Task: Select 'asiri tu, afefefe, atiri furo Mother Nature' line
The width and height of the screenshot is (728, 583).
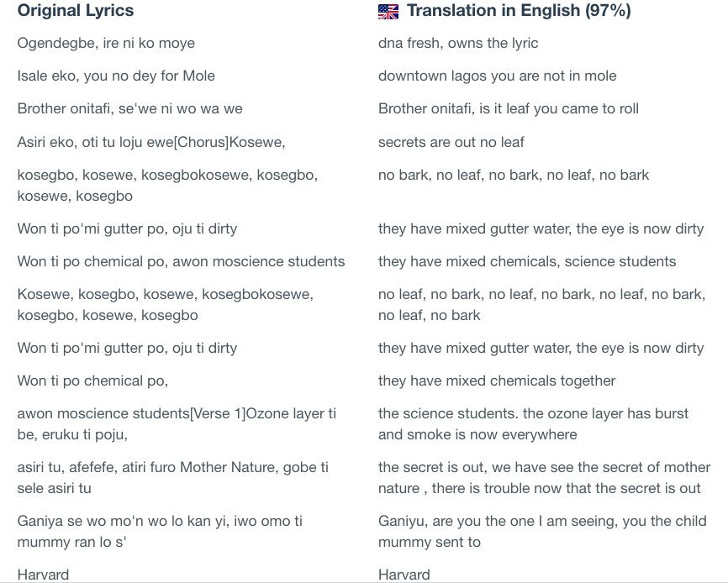Action: (173, 478)
